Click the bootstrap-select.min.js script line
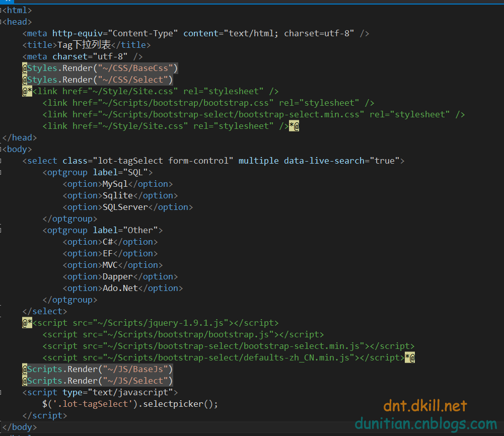The height and width of the screenshot is (436, 504). coord(229,346)
